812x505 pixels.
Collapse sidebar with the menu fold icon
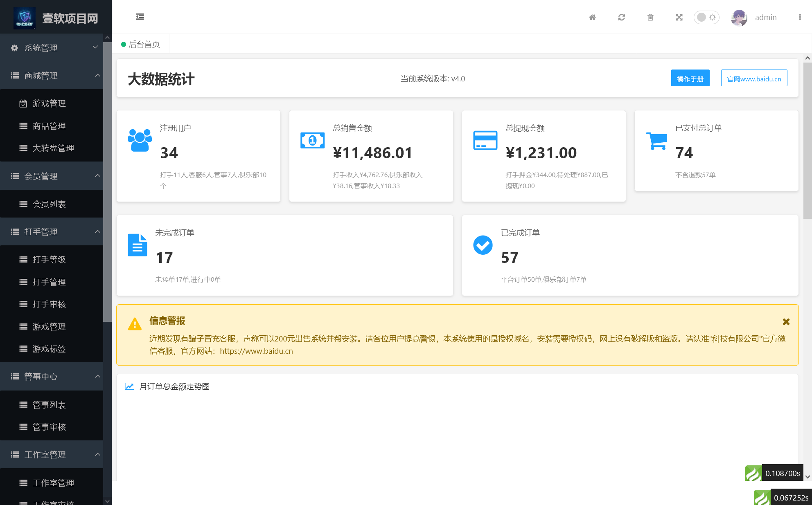pos(140,17)
